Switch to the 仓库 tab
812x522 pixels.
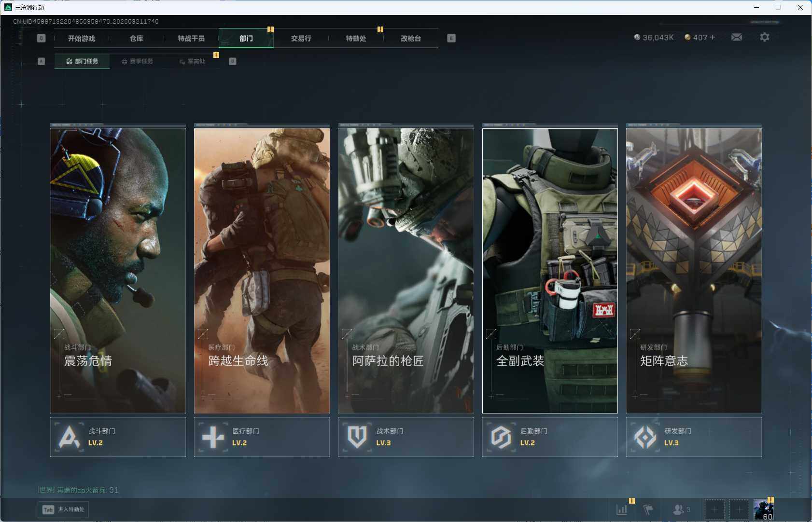(136, 38)
